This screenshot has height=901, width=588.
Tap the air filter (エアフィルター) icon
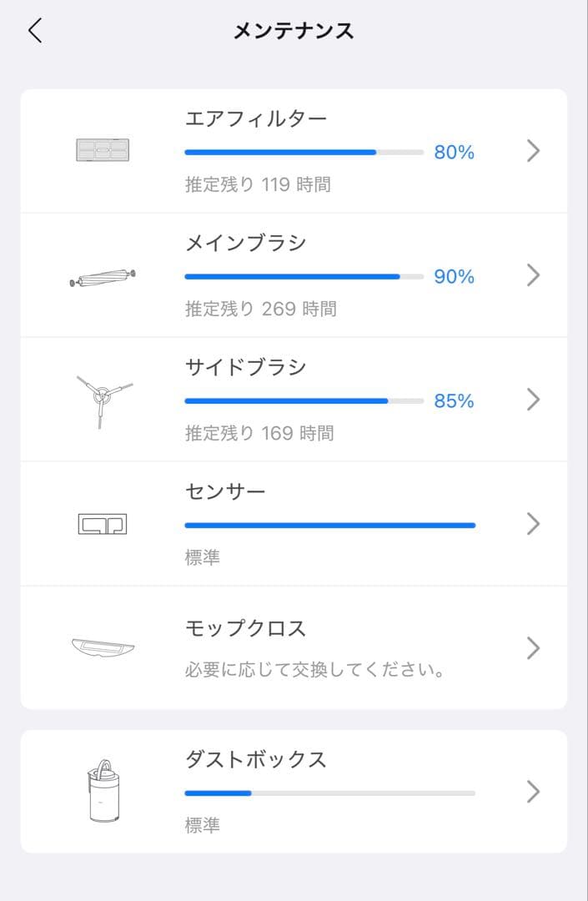tap(102, 151)
